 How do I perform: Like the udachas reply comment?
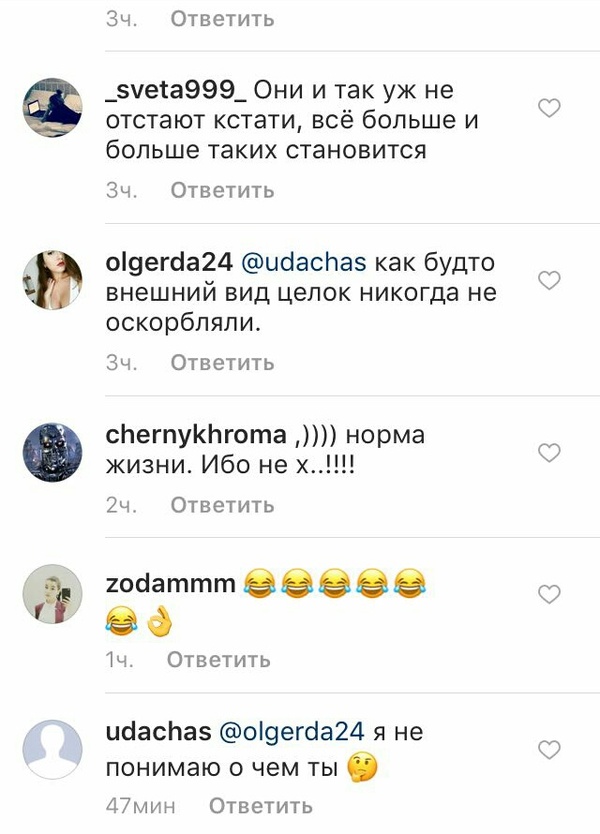[x=549, y=750]
